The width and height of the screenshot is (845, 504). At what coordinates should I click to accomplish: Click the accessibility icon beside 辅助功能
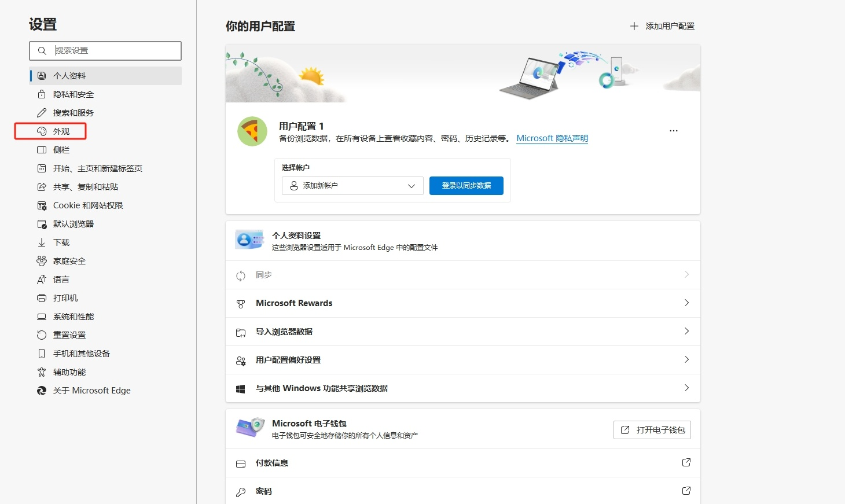(x=42, y=372)
